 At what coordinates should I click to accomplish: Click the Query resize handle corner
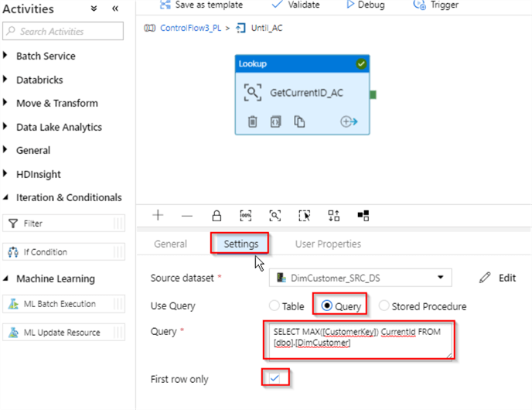click(x=448, y=355)
